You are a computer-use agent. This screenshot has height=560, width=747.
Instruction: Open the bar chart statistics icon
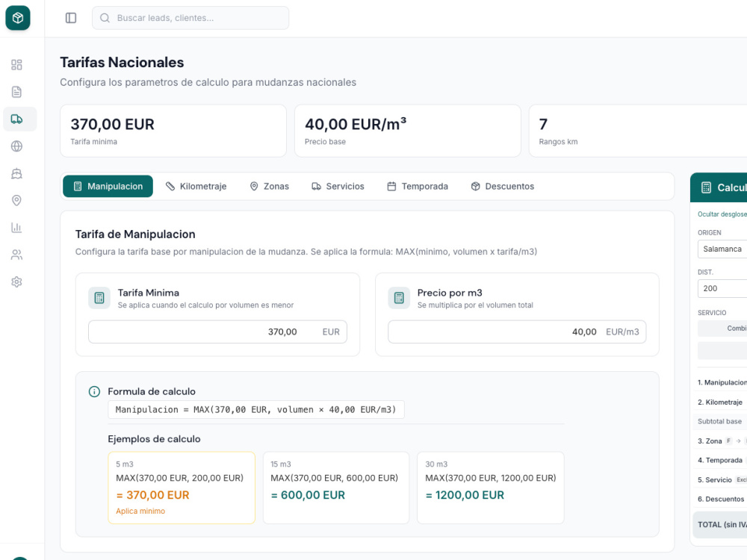tap(16, 228)
